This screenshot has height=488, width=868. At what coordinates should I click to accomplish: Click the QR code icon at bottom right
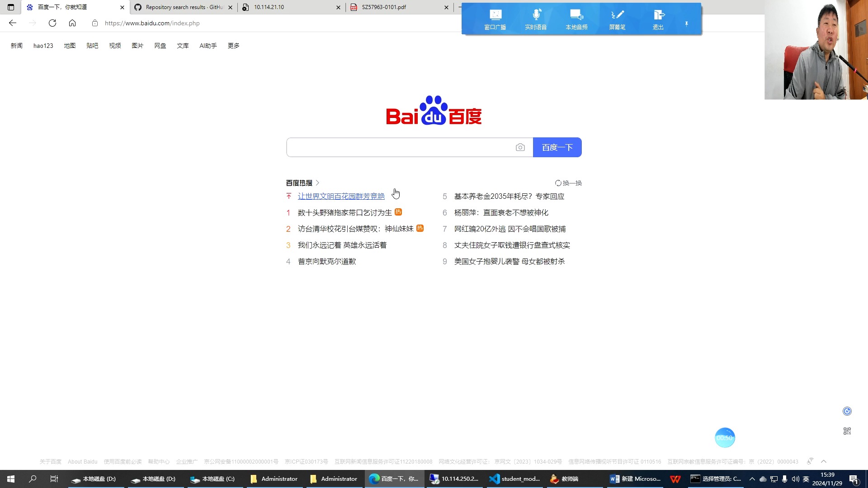(846, 431)
